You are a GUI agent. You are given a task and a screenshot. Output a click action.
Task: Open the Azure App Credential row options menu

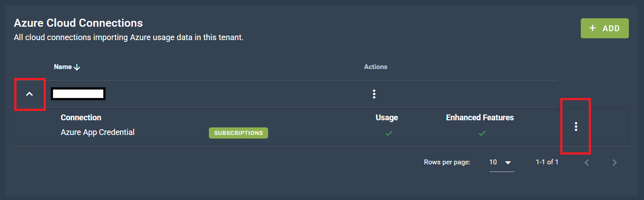click(x=576, y=127)
